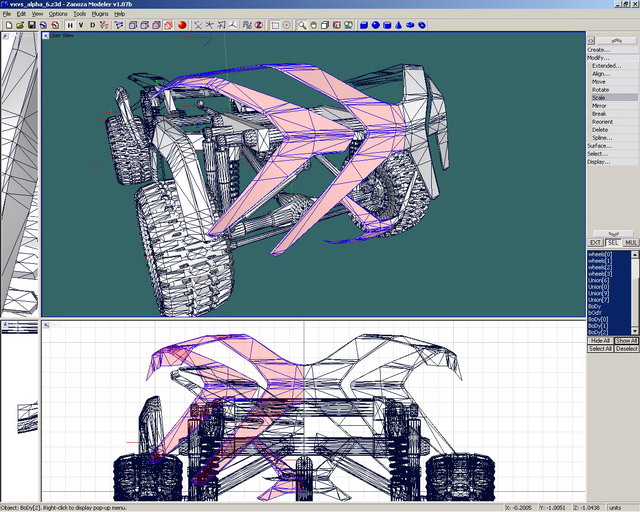The height and width of the screenshot is (512, 640).
Task: Expand the Display... command group
Action: (x=598, y=161)
